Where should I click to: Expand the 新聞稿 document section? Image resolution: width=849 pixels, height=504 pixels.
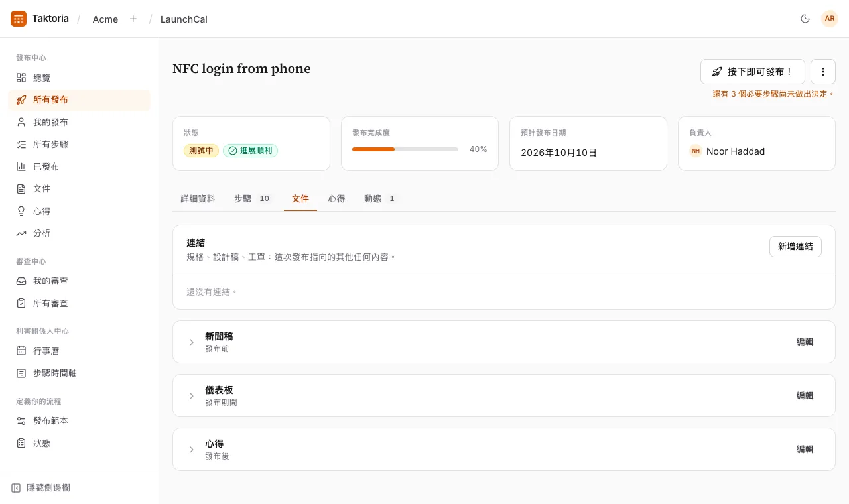click(192, 342)
